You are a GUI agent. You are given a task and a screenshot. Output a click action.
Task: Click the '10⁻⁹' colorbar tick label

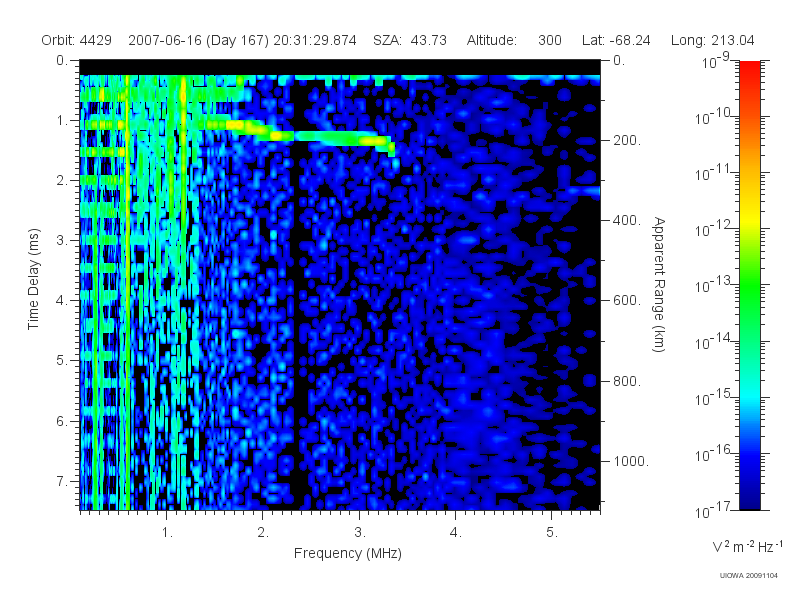click(716, 61)
